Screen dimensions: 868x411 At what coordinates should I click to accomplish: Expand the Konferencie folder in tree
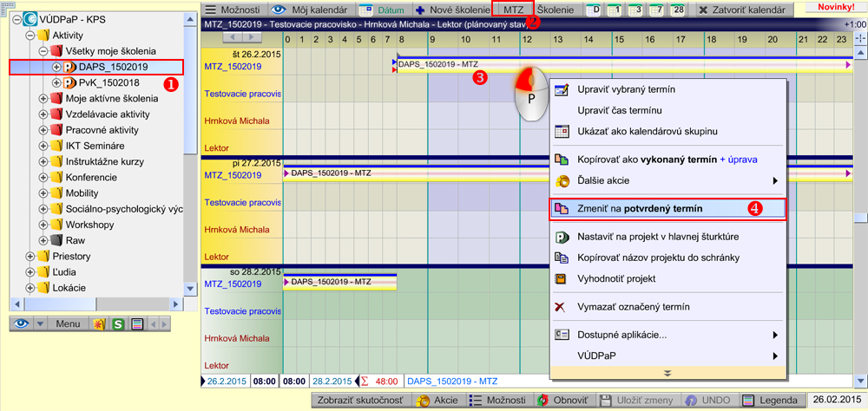(43, 177)
